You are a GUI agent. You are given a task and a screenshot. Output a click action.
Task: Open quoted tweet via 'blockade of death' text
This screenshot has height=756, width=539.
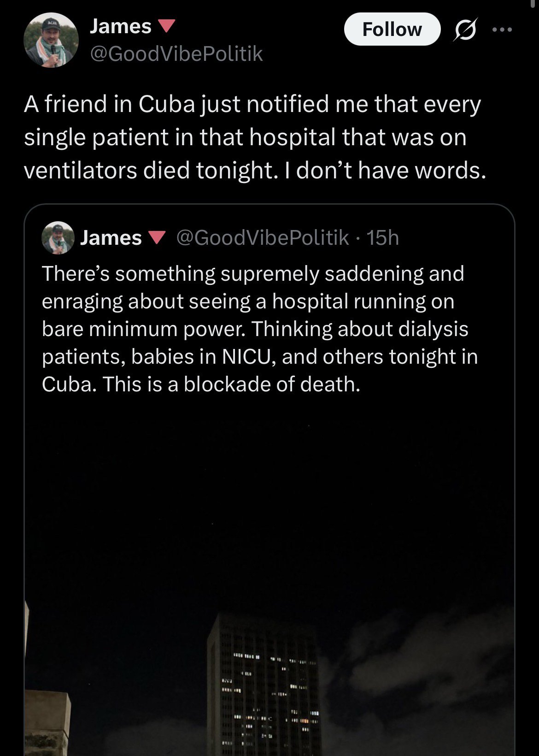(x=271, y=384)
